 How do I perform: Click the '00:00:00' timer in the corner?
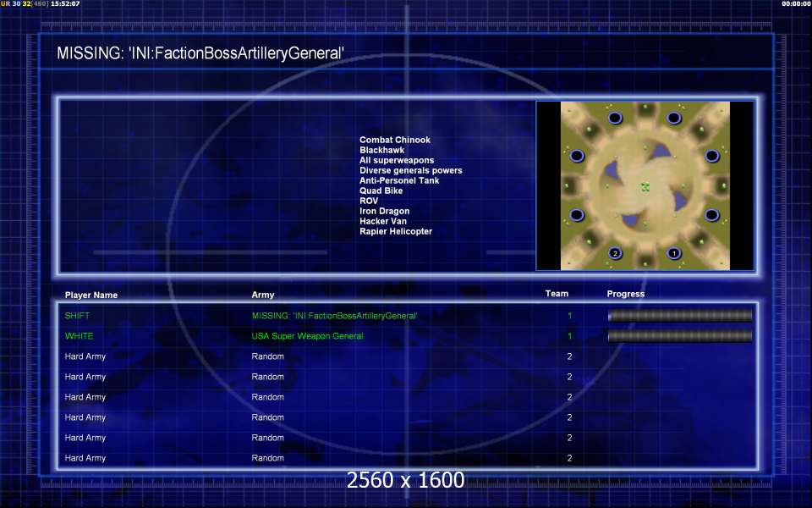coord(797,3)
